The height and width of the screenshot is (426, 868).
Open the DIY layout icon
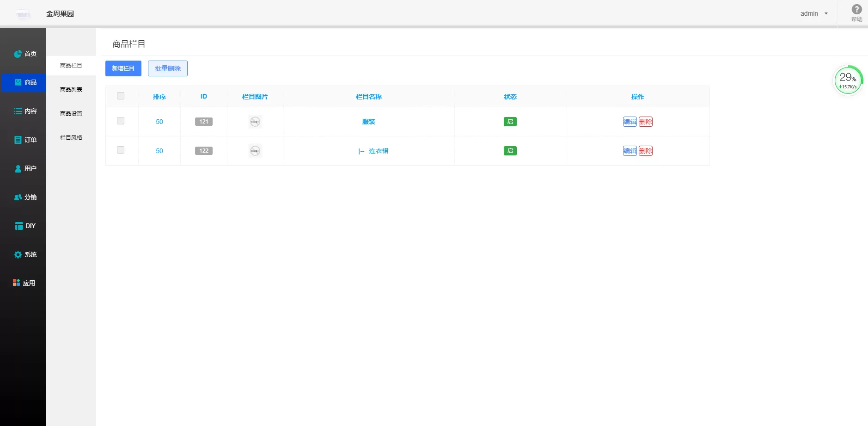pos(18,226)
